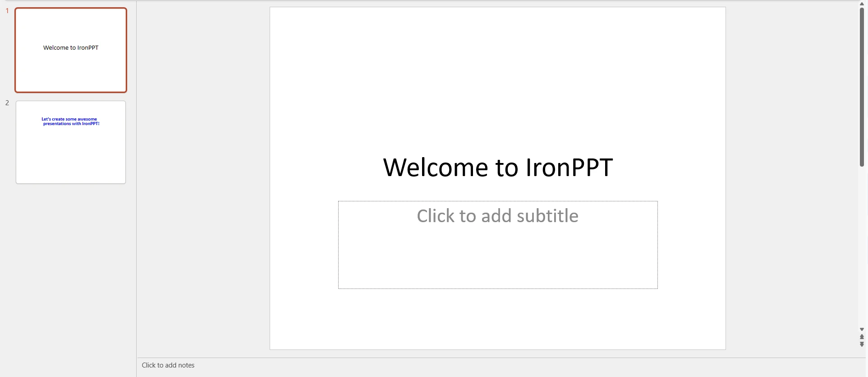Screen dimensions: 868x377
Task: Go to the previous slide using double-arrow icon
Action: click(x=862, y=337)
